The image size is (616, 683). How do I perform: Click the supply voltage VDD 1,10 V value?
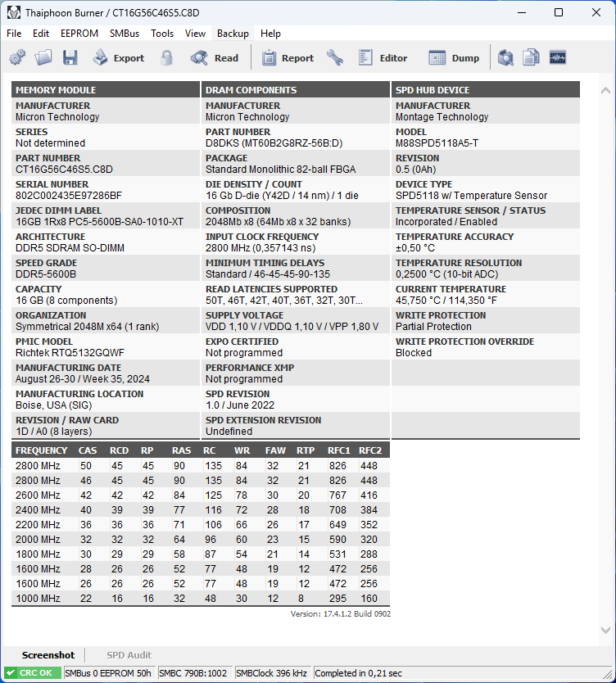click(x=292, y=326)
